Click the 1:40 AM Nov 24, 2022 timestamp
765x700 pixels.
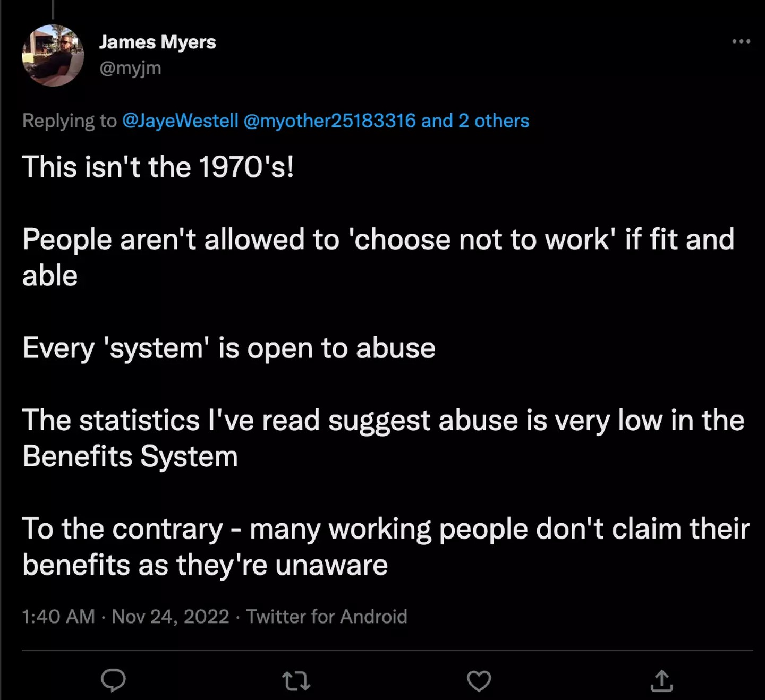(125, 617)
